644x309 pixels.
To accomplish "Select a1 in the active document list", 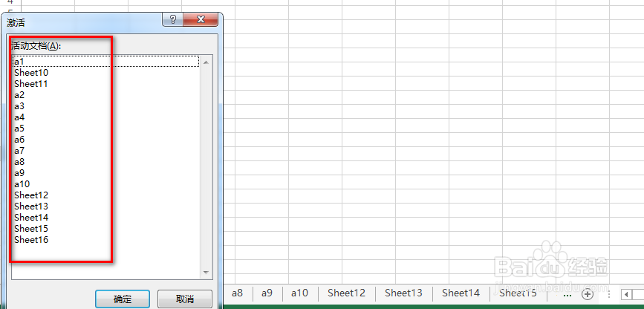I will tap(106, 62).
